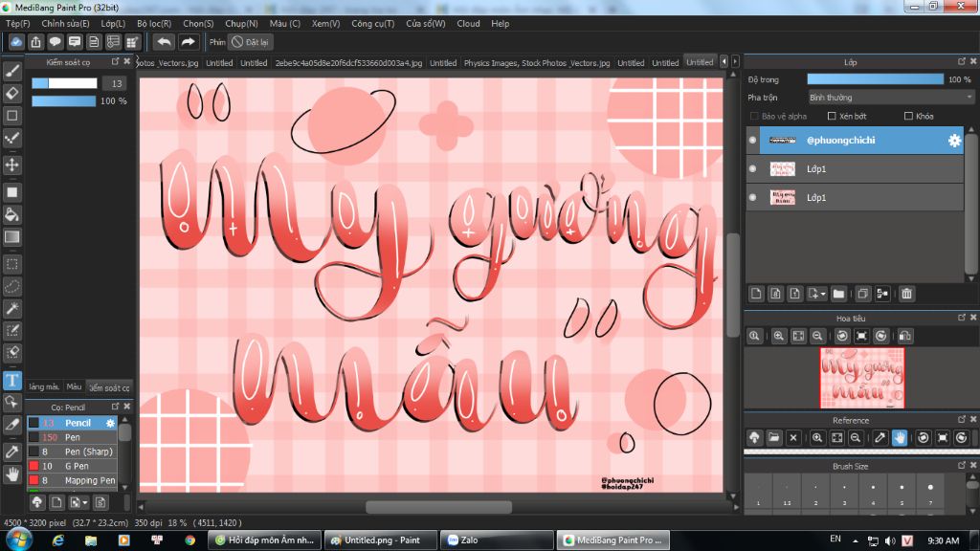
Task: Zoom out in the Navigator panel
Action: [x=817, y=336]
